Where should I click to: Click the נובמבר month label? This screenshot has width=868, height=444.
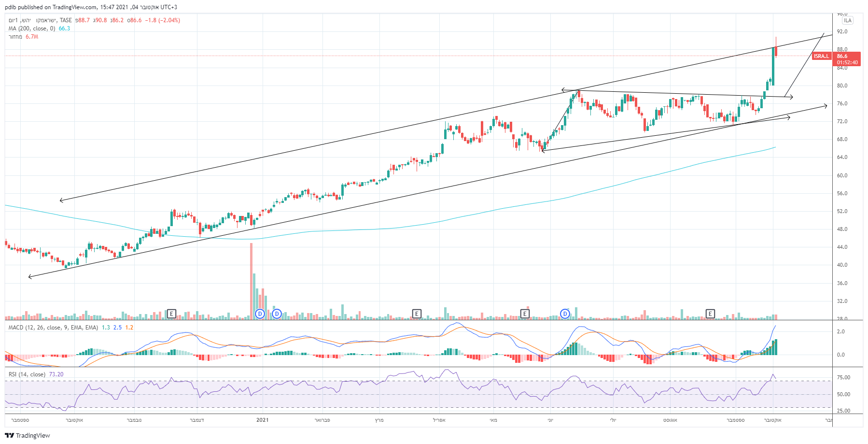pyautogui.click(x=134, y=420)
